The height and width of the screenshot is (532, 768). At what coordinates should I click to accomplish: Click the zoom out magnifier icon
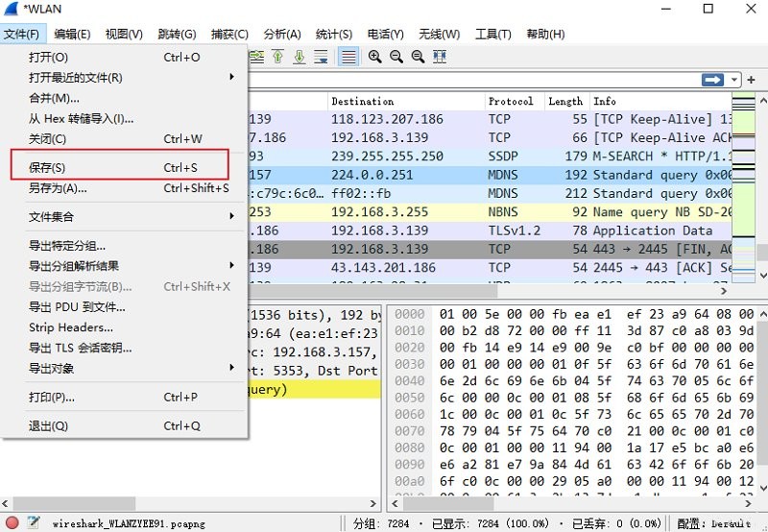[x=396, y=58]
